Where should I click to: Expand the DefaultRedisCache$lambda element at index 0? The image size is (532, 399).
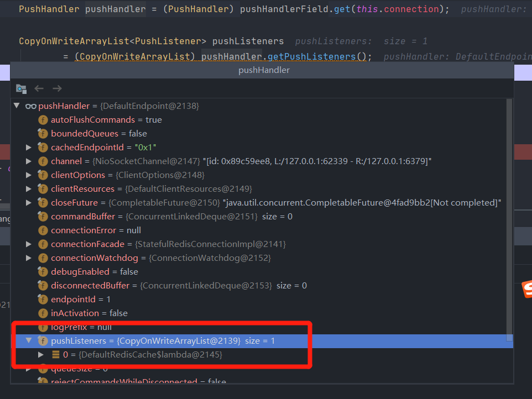[x=40, y=355]
